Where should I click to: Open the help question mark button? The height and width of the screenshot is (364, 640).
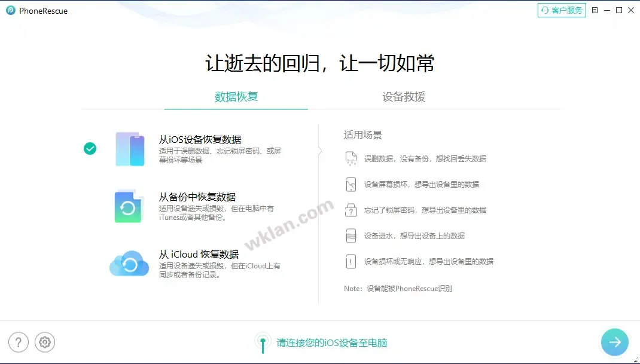click(19, 342)
